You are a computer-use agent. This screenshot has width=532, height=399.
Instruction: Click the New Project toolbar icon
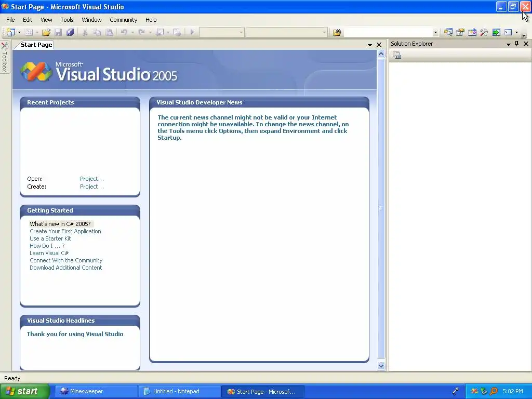pos(11,32)
